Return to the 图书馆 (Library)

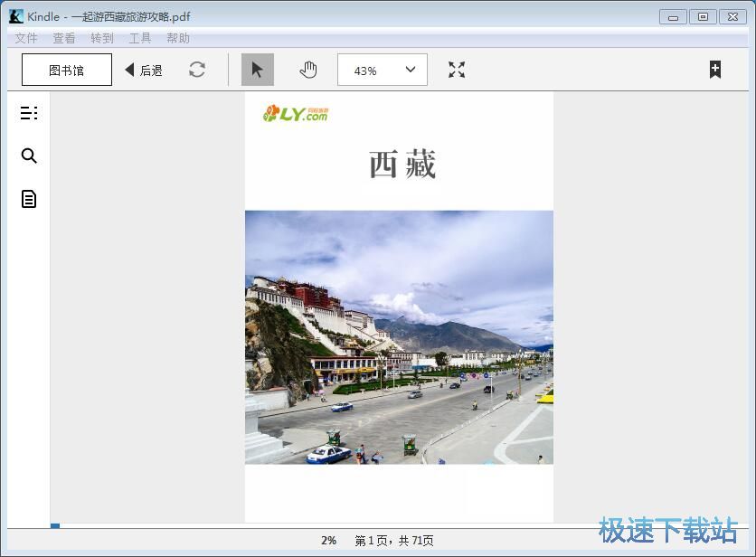[66, 69]
